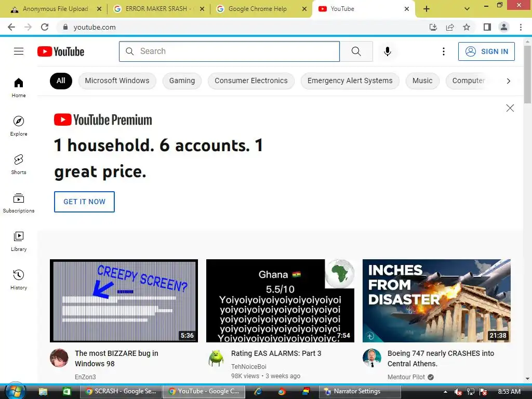
Task: Open the Windows Start orb
Action: [15, 391]
